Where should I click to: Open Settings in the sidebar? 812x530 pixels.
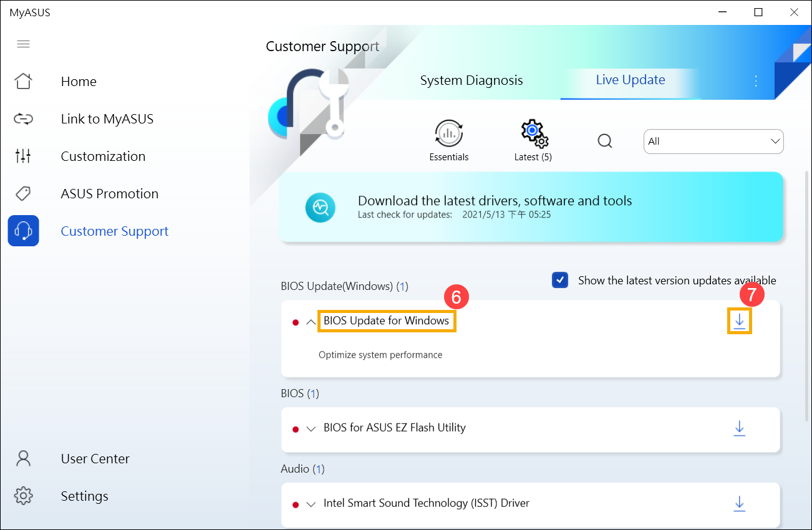(x=85, y=496)
